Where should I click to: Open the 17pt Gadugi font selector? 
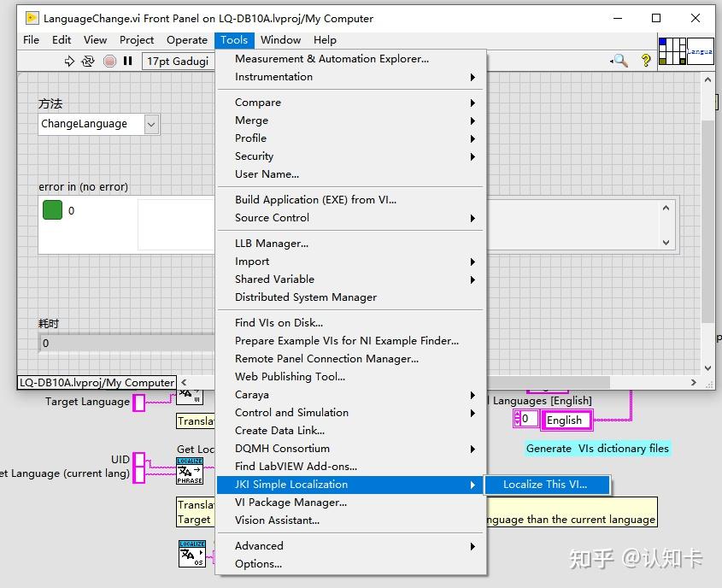click(x=178, y=61)
